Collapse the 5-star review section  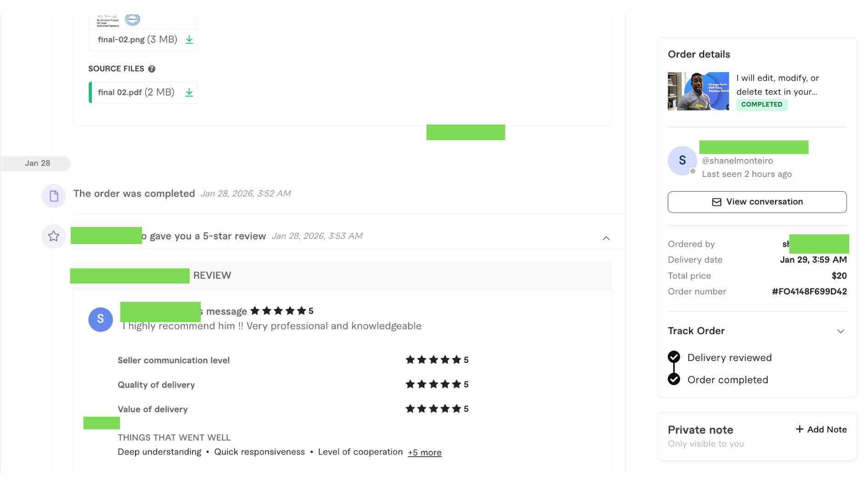(x=606, y=238)
